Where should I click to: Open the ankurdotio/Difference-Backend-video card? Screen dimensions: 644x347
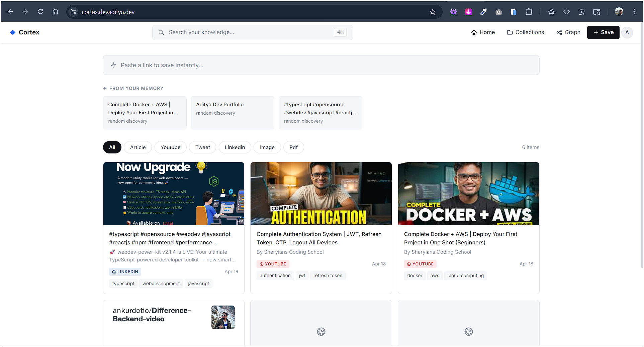174,323
